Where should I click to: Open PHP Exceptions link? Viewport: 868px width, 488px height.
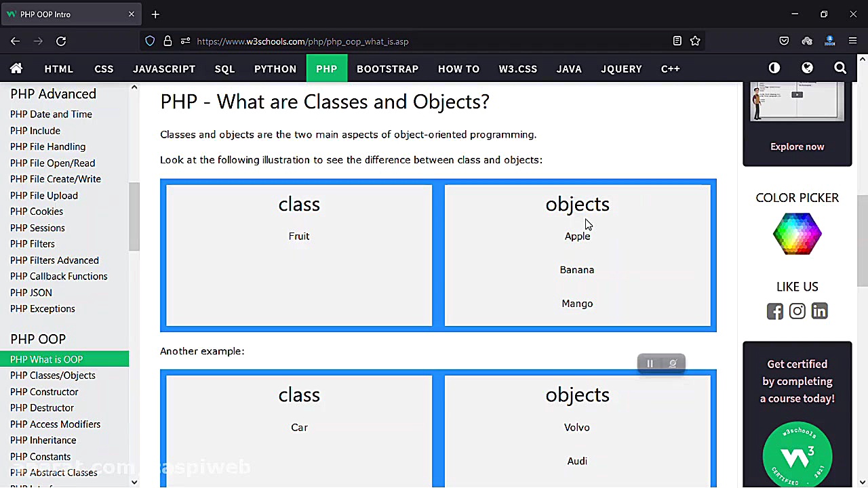click(43, 309)
